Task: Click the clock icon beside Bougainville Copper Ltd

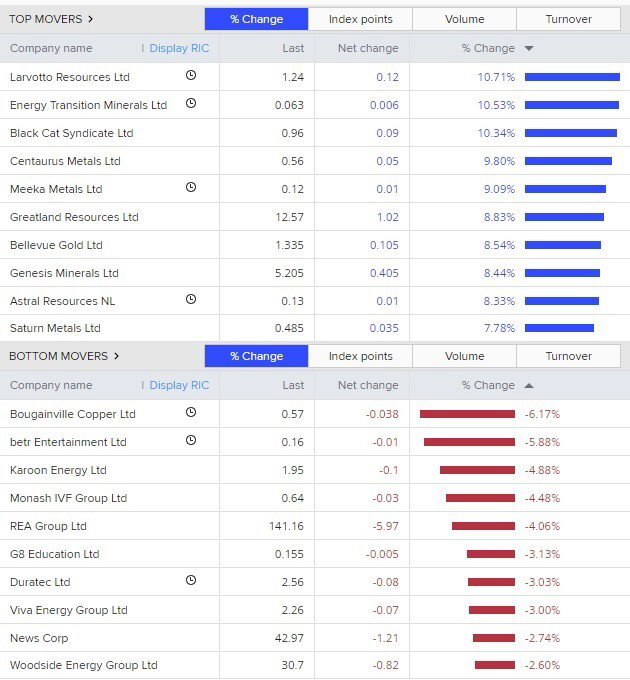Action: click(x=191, y=412)
